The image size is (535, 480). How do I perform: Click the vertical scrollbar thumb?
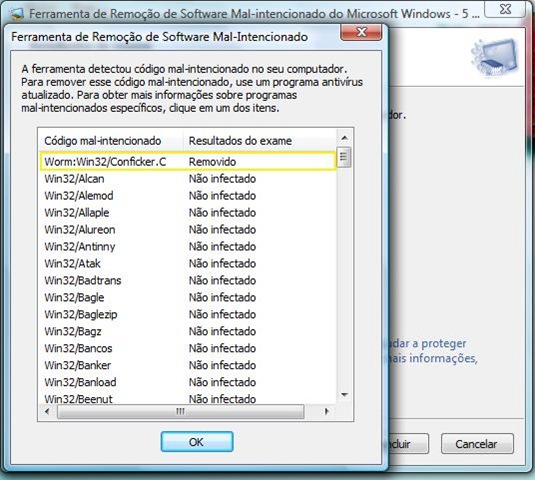pyautogui.click(x=344, y=157)
